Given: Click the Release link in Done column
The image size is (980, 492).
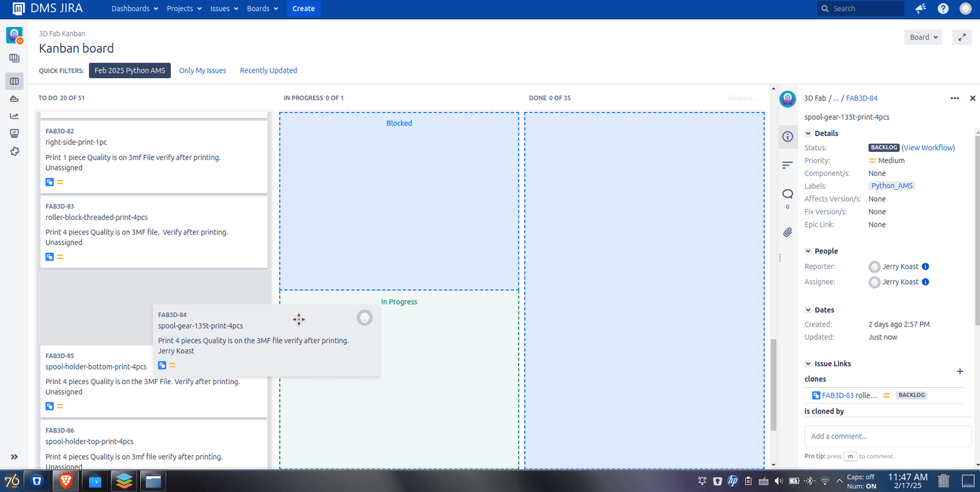Looking at the screenshot, I should click(x=743, y=98).
